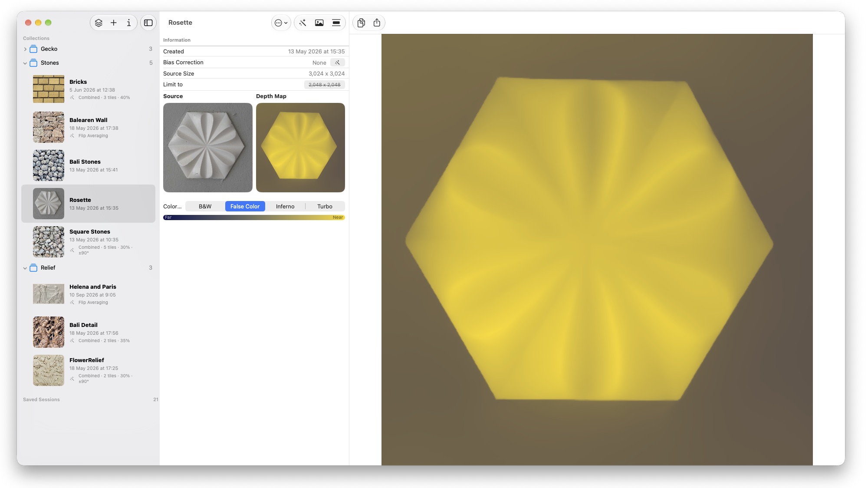Click the image view toolbar icon
868x488 pixels.
pos(319,23)
